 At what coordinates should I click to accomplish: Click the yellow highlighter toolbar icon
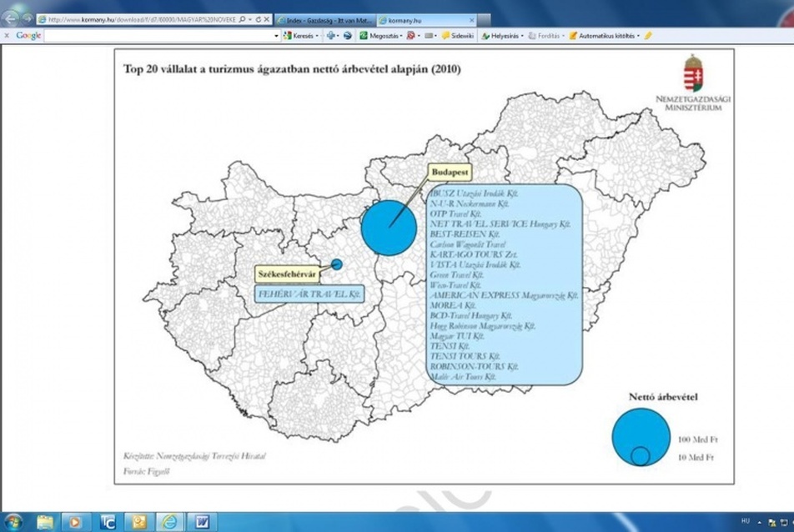tap(648, 35)
